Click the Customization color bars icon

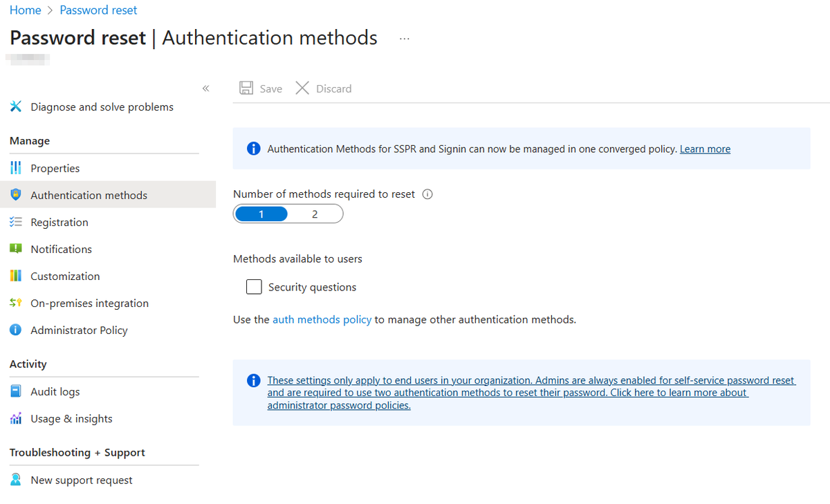tap(16, 276)
